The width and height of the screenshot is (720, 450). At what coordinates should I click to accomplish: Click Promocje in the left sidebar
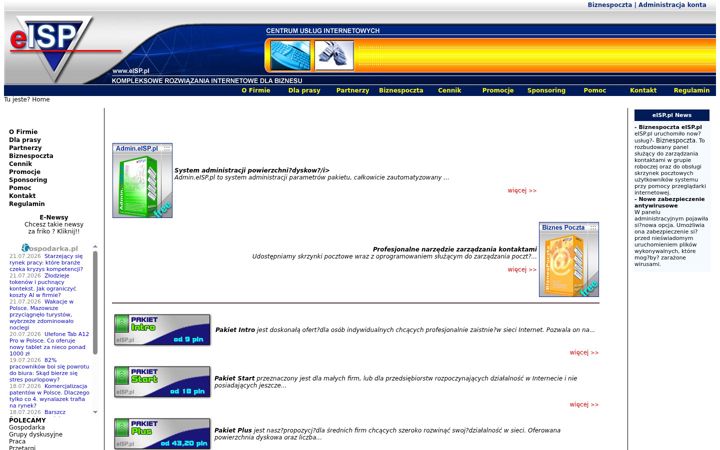pyautogui.click(x=24, y=172)
